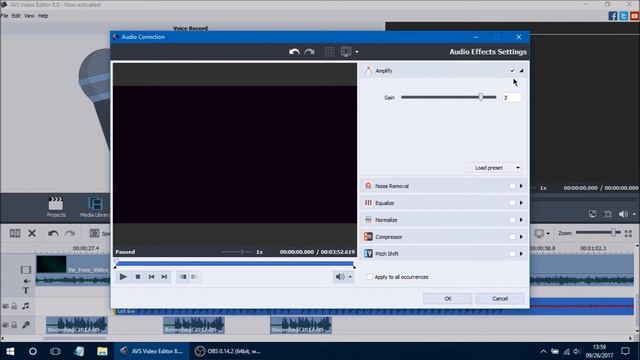Jump to next frame in preview
The image size is (640, 360).
click(164, 277)
